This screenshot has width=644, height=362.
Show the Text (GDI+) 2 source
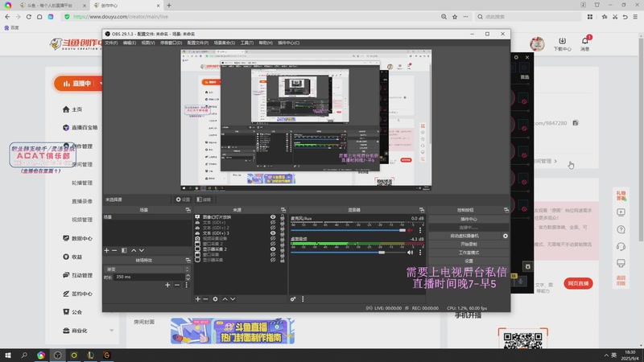[273, 228]
